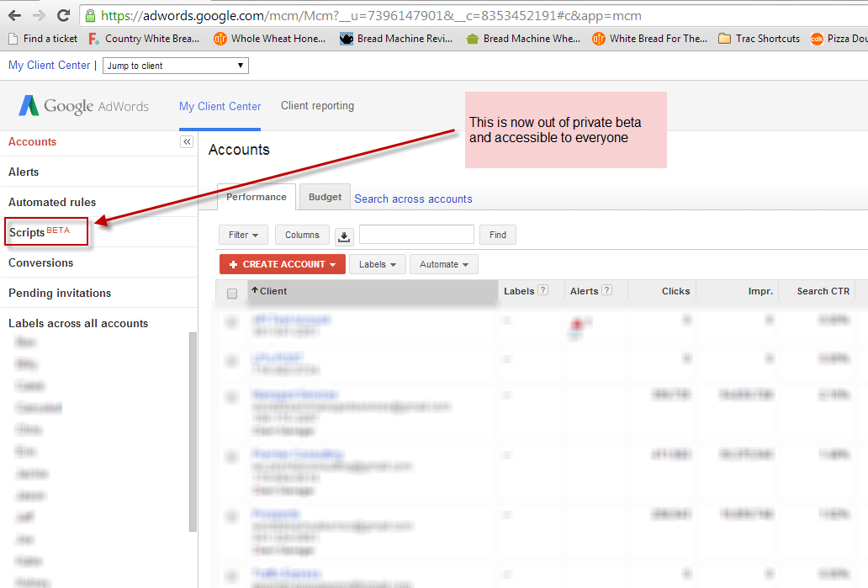Open the Find a ticket bookmark
The width and height of the screenshot is (868, 588).
[43, 39]
